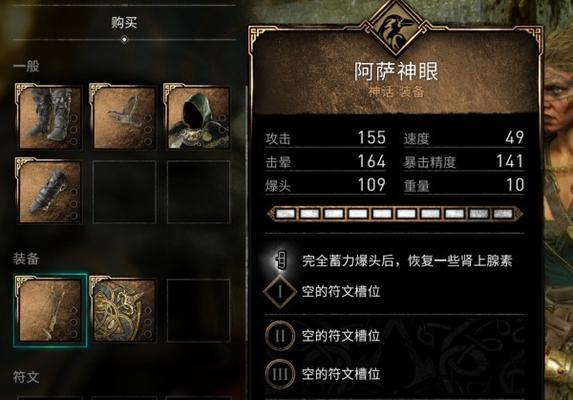Select the axe weapon item
Screen dimensions: 573x400
124,117
